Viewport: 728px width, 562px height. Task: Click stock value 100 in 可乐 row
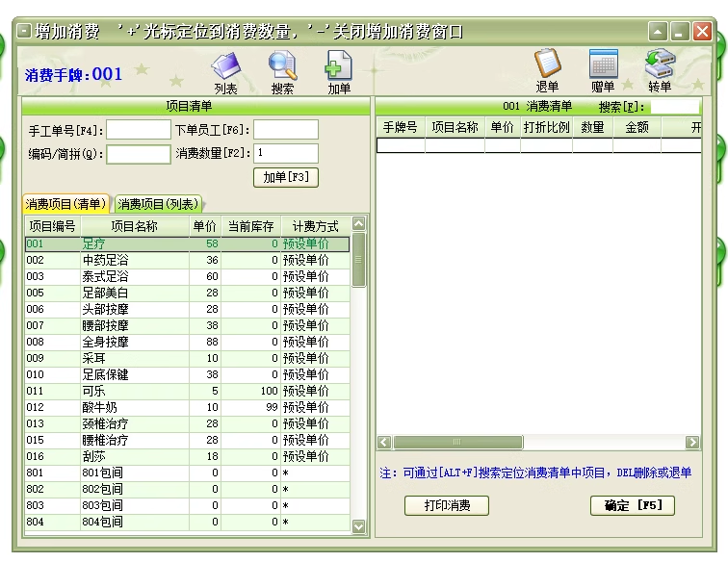[x=269, y=392]
